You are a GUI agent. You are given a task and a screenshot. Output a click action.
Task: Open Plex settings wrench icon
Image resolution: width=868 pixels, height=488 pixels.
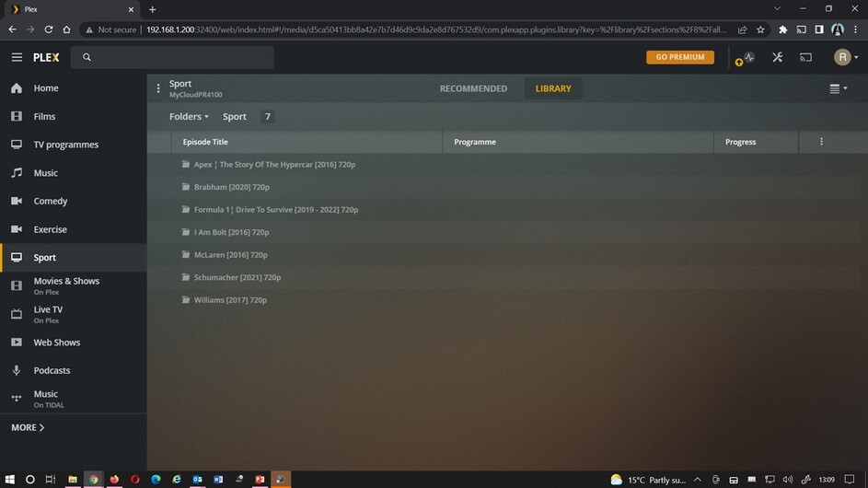coord(777,57)
